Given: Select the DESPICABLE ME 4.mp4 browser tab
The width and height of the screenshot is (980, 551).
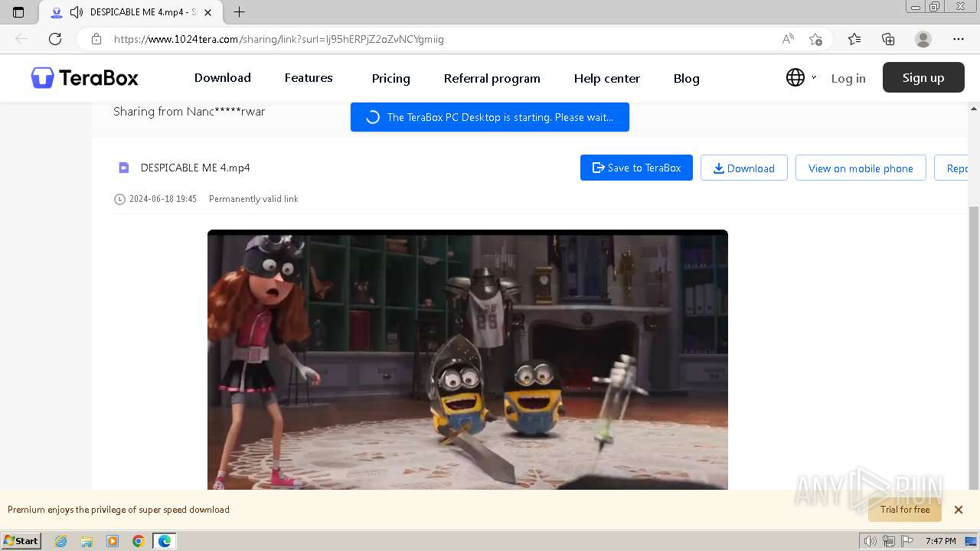Looking at the screenshot, I should click(130, 12).
